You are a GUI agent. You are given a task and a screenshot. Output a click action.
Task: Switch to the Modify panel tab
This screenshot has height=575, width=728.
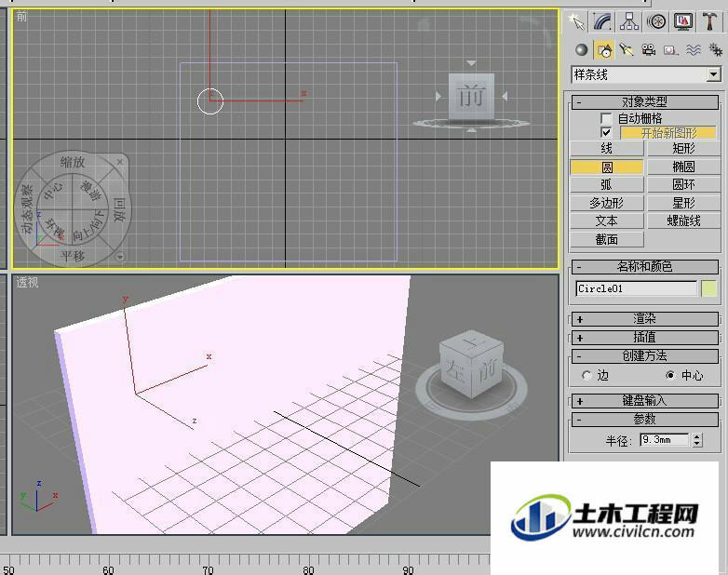[x=602, y=21]
